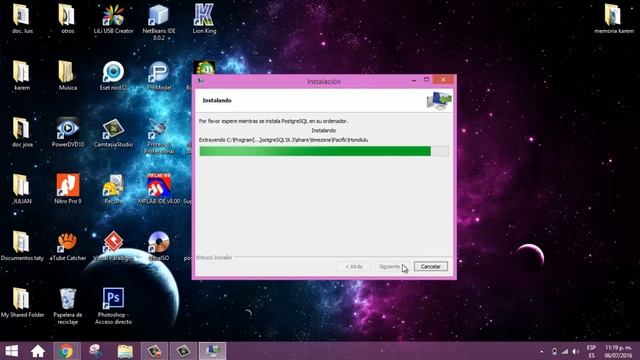The image size is (640, 360).
Task: Click the installer icon in title bar
Action: point(200,81)
